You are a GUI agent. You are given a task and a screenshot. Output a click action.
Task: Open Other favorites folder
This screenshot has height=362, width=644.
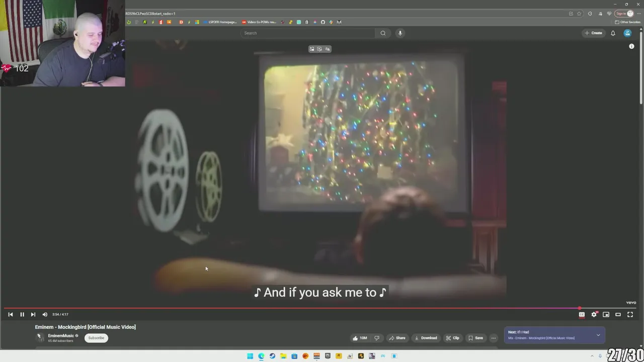pos(627,22)
